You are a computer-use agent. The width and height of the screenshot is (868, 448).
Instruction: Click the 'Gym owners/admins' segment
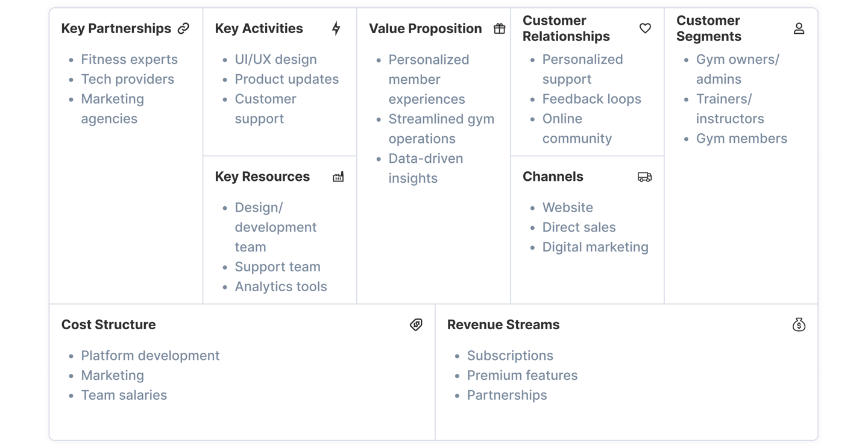(x=737, y=69)
